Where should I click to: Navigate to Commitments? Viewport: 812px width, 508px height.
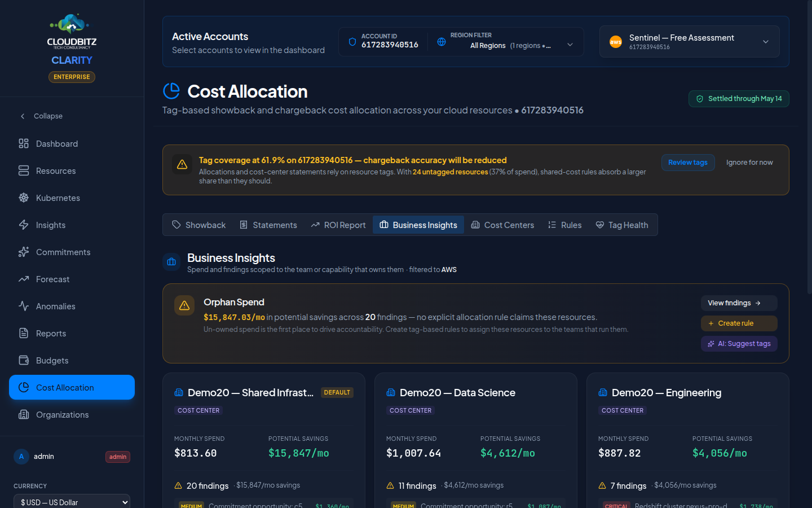pos(72,252)
